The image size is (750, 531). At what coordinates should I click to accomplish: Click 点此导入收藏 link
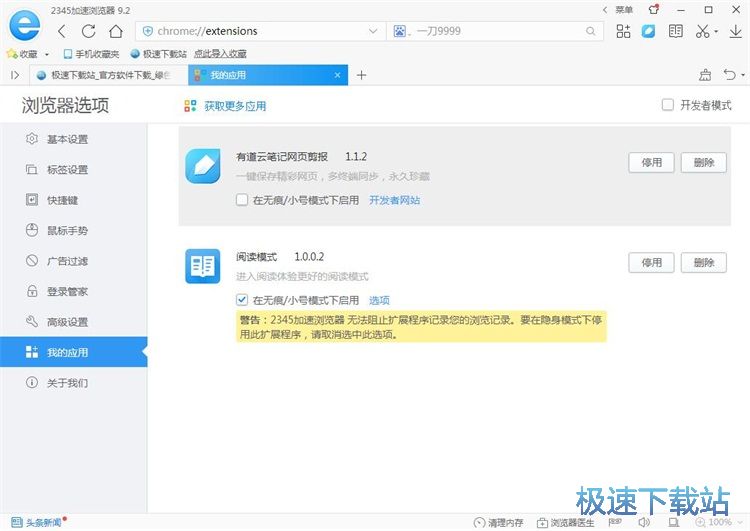tap(220, 54)
